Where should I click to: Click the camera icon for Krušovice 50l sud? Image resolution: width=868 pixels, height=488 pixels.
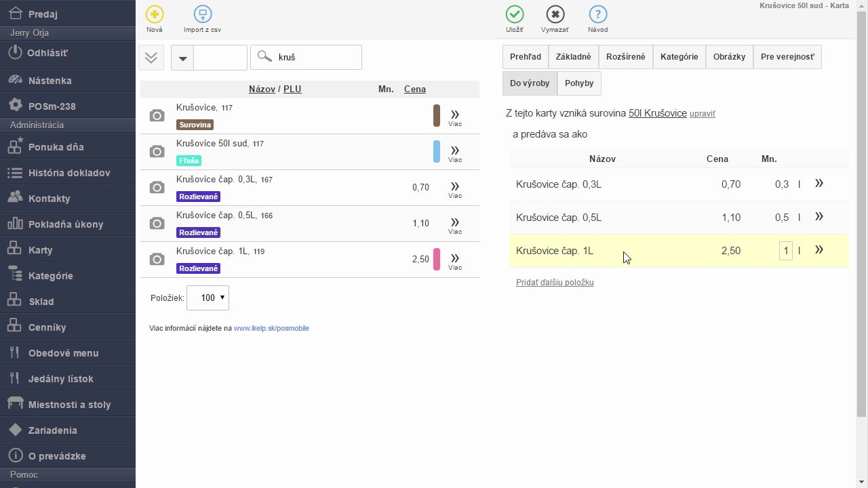(x=157, y=152)
